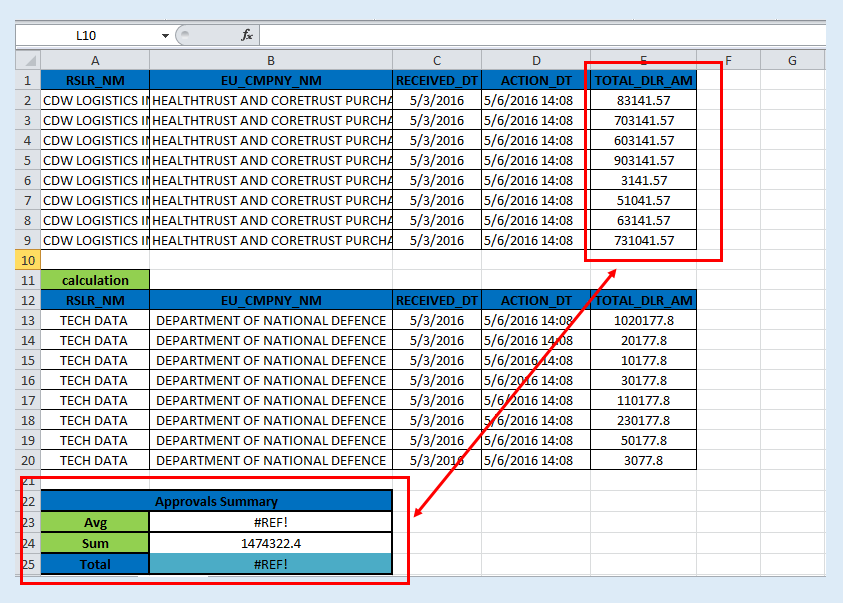Select row 1 header
Screen dimensions: 843x603
(28, 81)
